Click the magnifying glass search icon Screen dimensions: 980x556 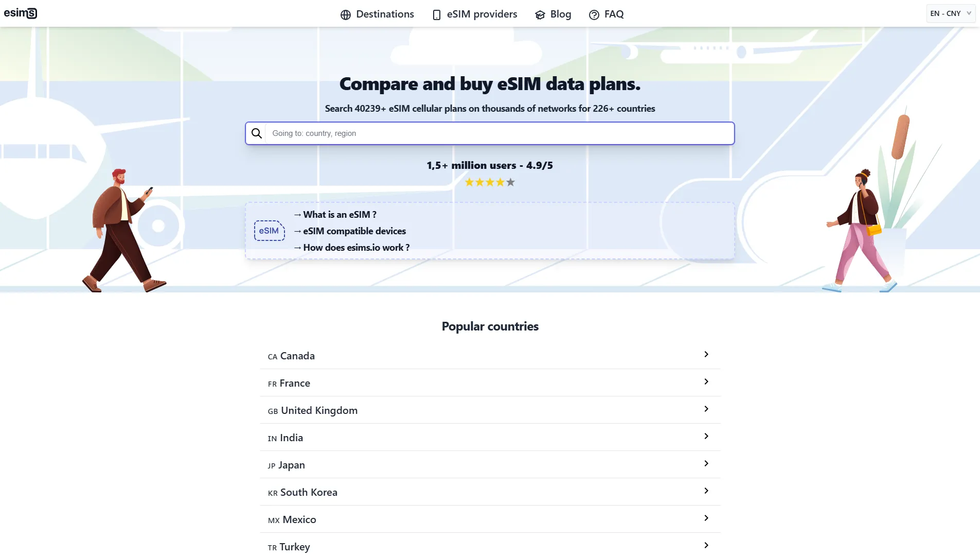pyautogui.click(x=257, y=134)
